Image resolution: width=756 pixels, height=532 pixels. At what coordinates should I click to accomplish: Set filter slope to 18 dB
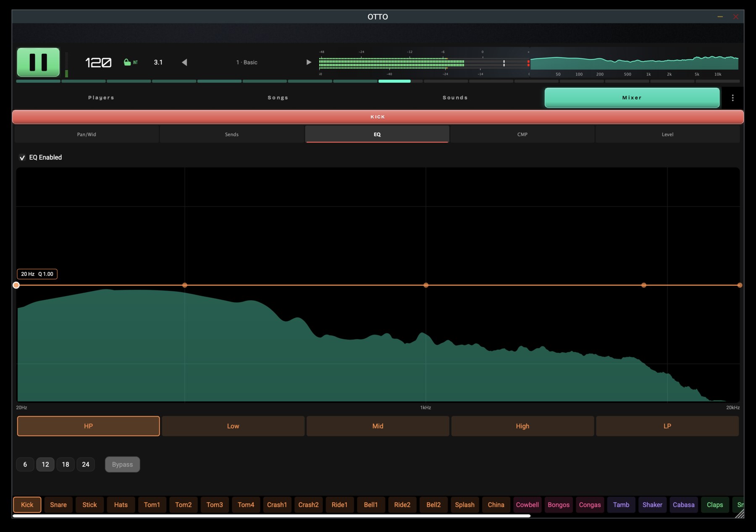[x=66, y=464]
